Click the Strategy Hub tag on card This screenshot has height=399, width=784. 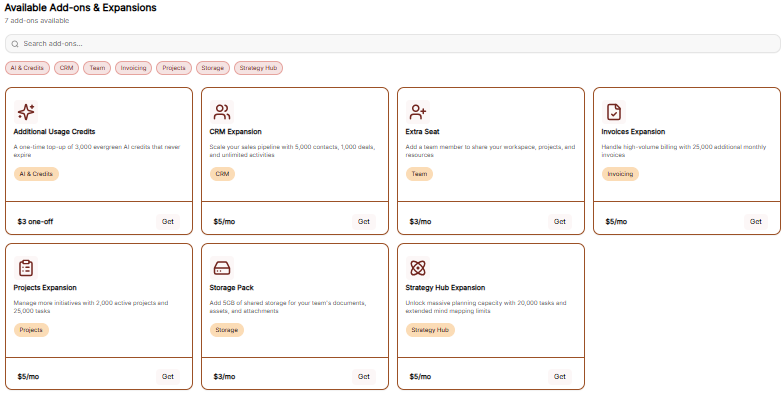click(430, 330)
